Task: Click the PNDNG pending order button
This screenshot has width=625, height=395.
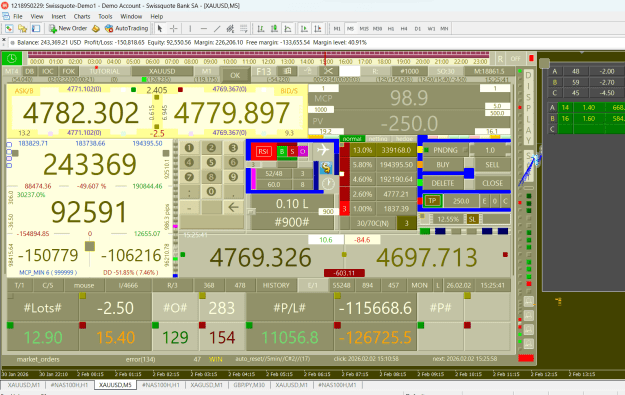Action: coord(445,150)
